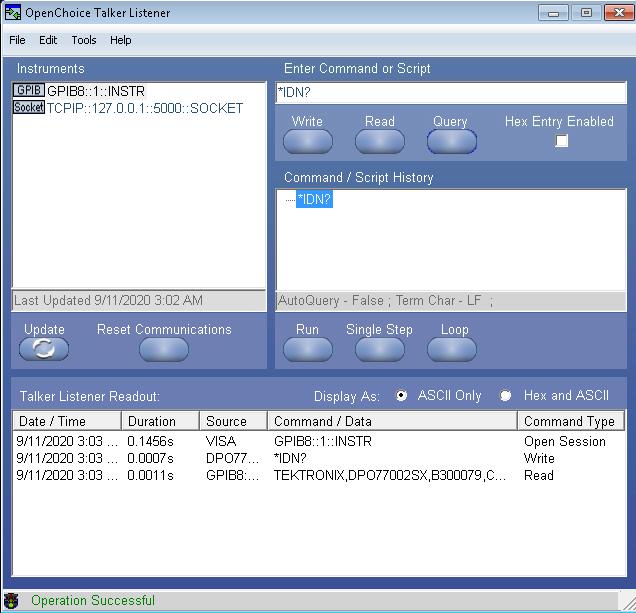636x613 pixels.
Task: Click the Update refresh icon button
Action: click(44, 348)
